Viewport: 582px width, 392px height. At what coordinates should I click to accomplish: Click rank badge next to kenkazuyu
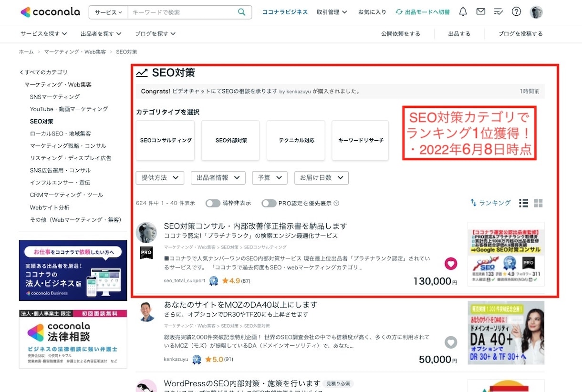tap(197, 360)
